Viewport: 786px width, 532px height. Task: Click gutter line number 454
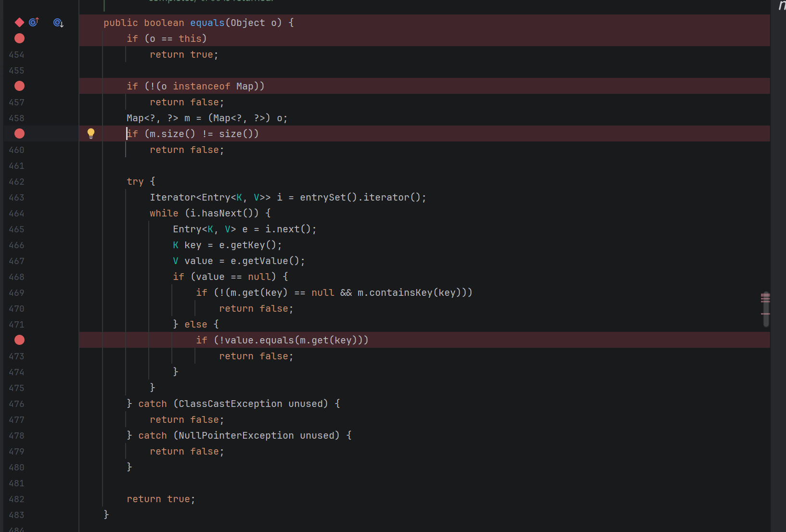click(16, 55)
